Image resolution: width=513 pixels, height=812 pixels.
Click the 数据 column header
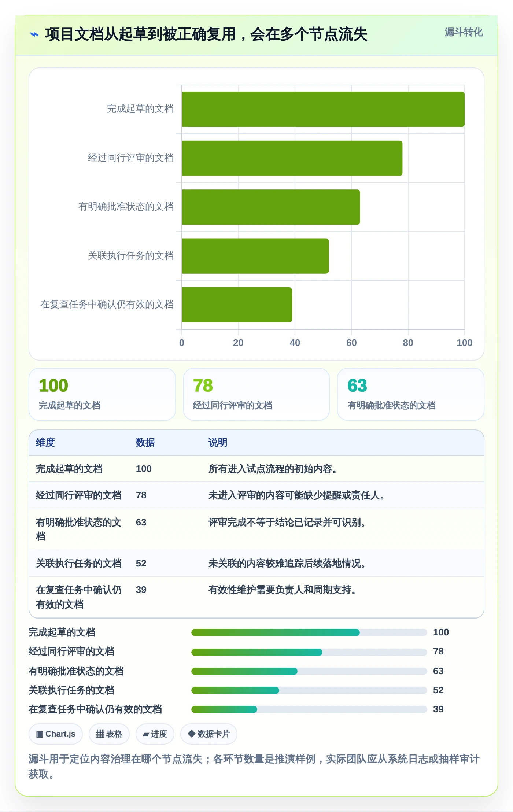(145, 443)
